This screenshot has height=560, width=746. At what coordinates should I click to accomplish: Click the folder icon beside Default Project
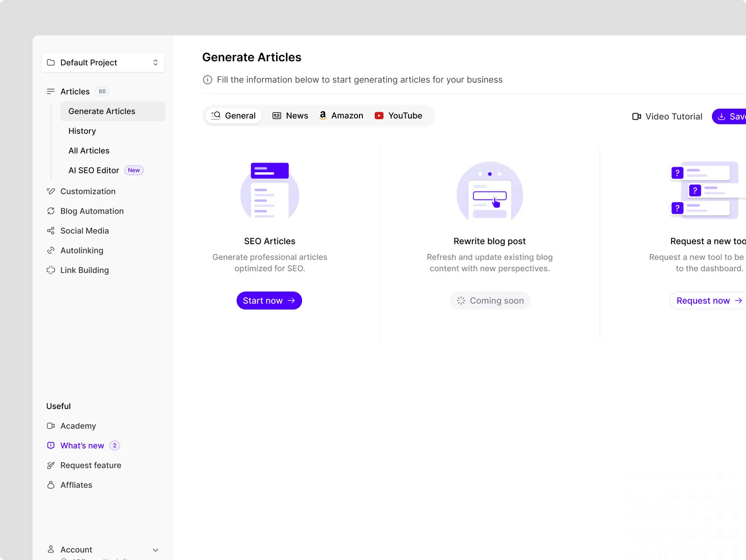(51, 62)
